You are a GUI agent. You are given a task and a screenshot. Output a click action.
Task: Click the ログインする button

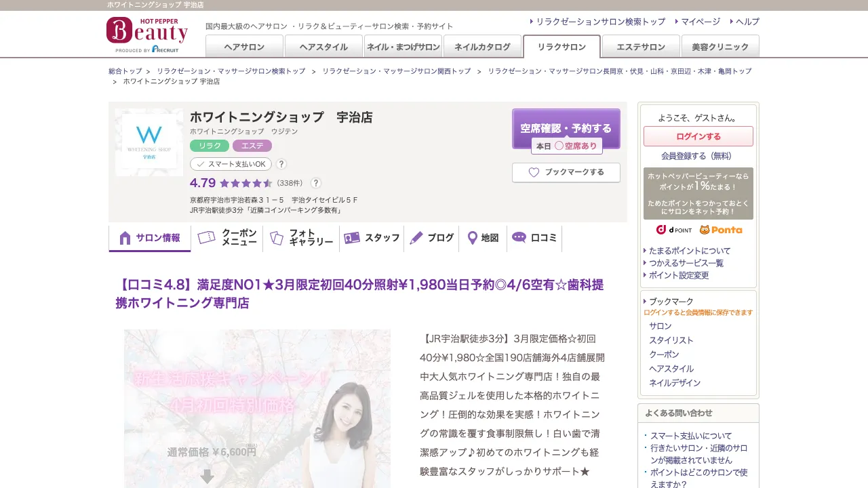(x=698, y=136)
